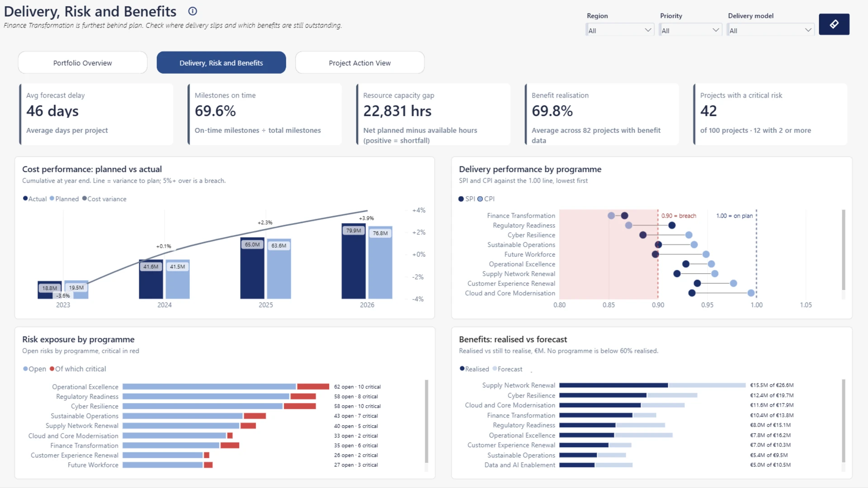The image size is (868, 488).
Task: Toggle the Actual legend marker
Action: pos(25,198)
